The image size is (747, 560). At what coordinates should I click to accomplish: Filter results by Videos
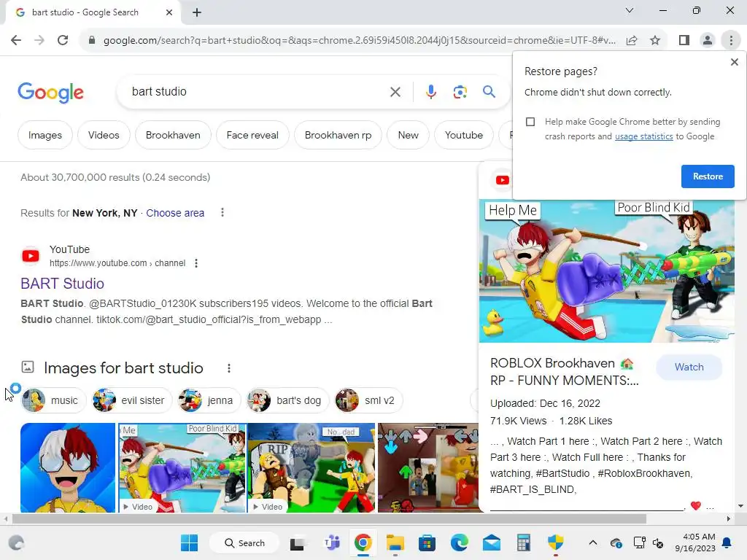coord(104,135)
